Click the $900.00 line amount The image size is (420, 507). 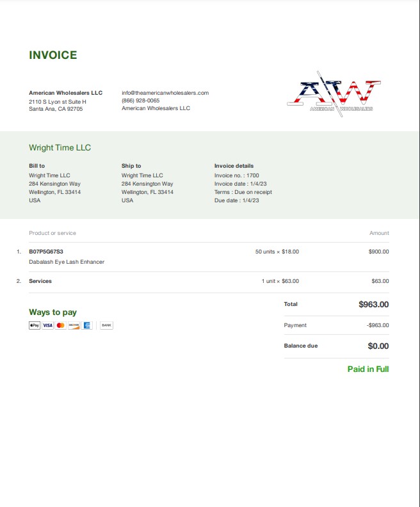[x=378, y=252]
